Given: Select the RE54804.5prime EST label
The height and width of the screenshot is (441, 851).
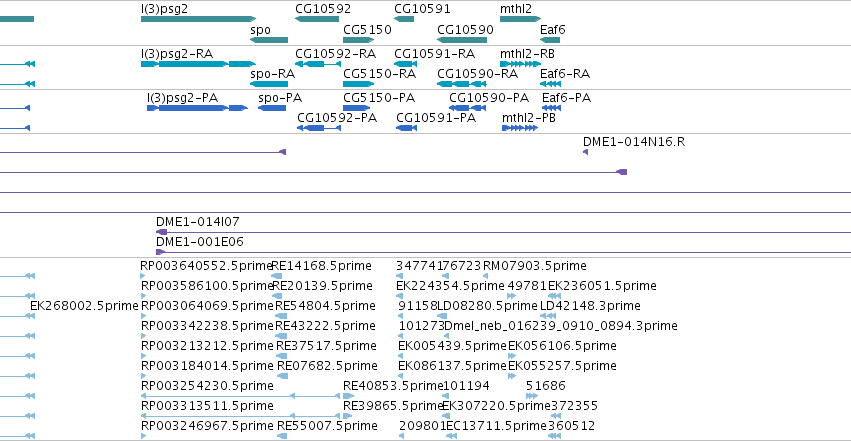Looking at the screenshot, I should (325, 306).
